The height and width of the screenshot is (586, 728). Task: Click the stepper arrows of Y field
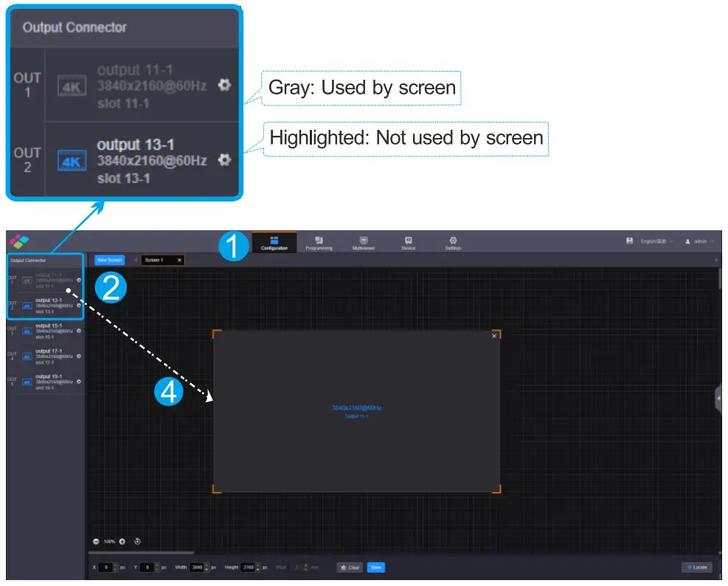[157, 568]
